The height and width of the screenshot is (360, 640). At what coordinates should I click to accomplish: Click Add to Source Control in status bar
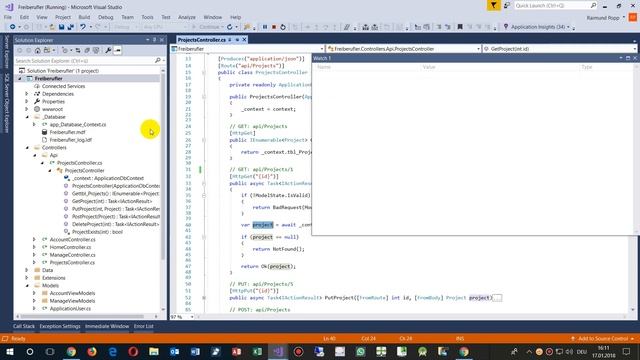pyautogui.click(x=602, y=338)
